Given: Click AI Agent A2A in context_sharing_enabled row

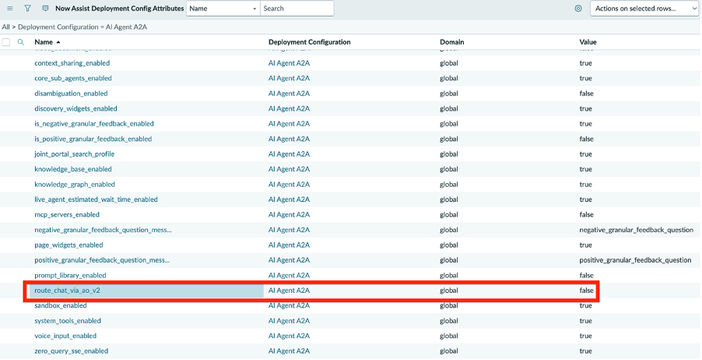Looking at the screenshot, I should tap(289, 63).
